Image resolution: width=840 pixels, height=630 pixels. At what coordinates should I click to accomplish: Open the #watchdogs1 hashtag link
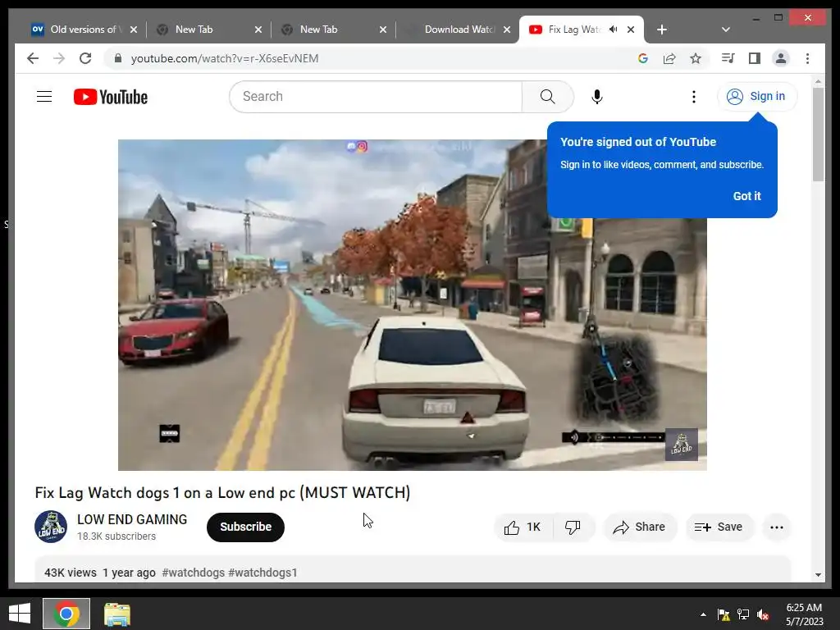coord(262,573)
